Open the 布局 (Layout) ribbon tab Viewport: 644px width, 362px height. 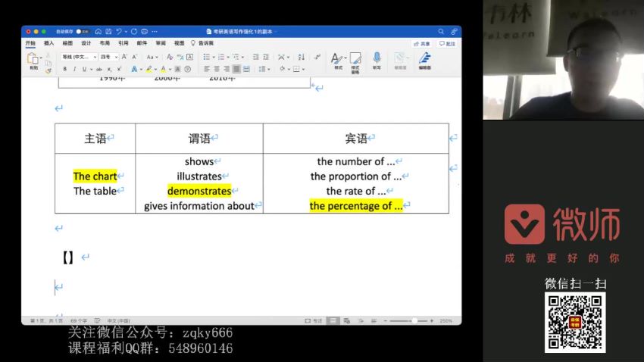pos(105,43)
